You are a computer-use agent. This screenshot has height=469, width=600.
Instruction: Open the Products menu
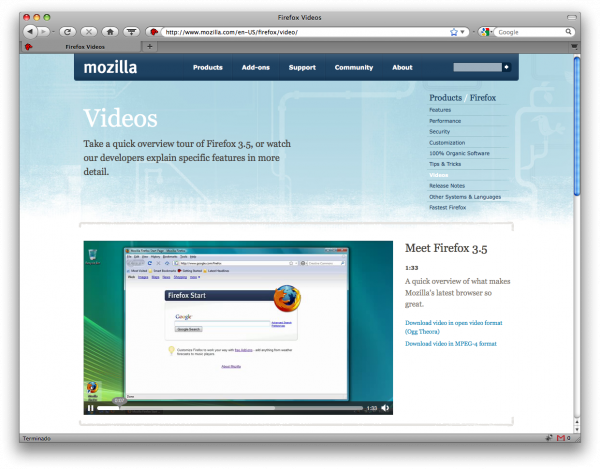point(208,67)
